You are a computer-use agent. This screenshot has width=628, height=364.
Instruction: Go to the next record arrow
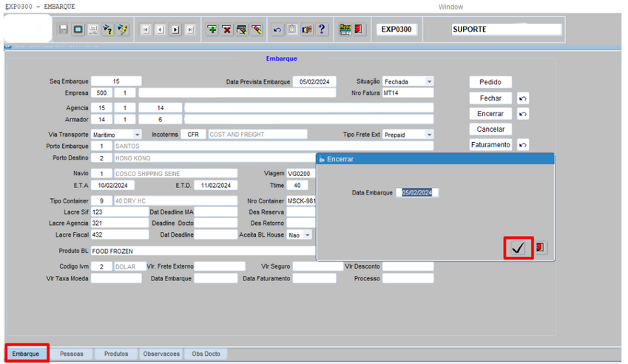tap(175, 30)
